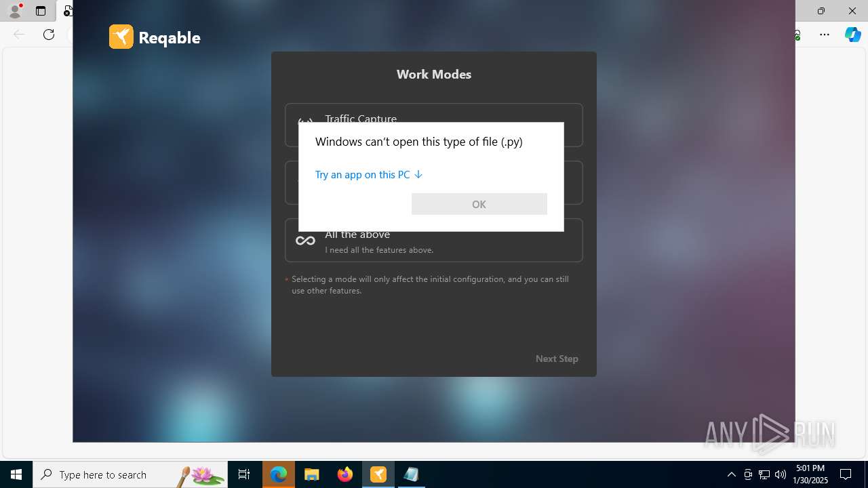This screenshot has width=868, height=488.
Task: Go back in Edge browser
Action: 19,35
